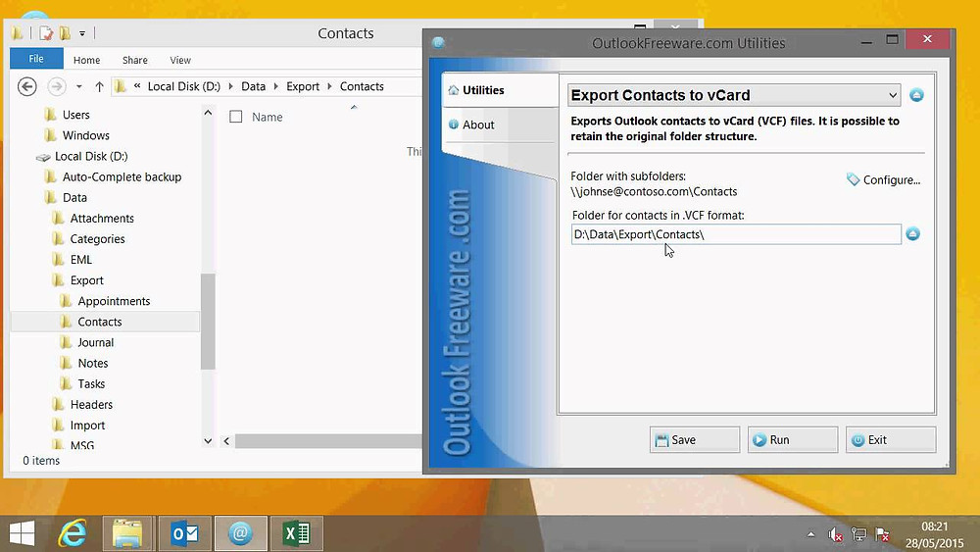This screenshot has height=552, width=980.
Task: Click the network tray icon
Action: [859, 534]
